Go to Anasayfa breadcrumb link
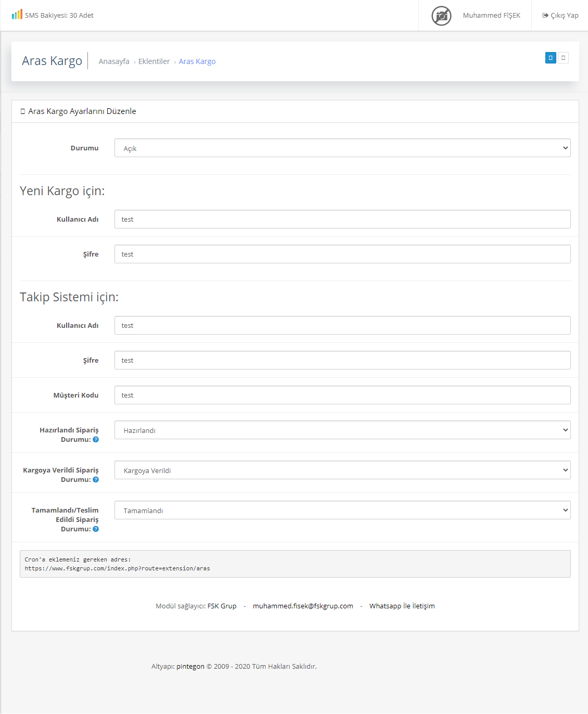 point(114,61)
